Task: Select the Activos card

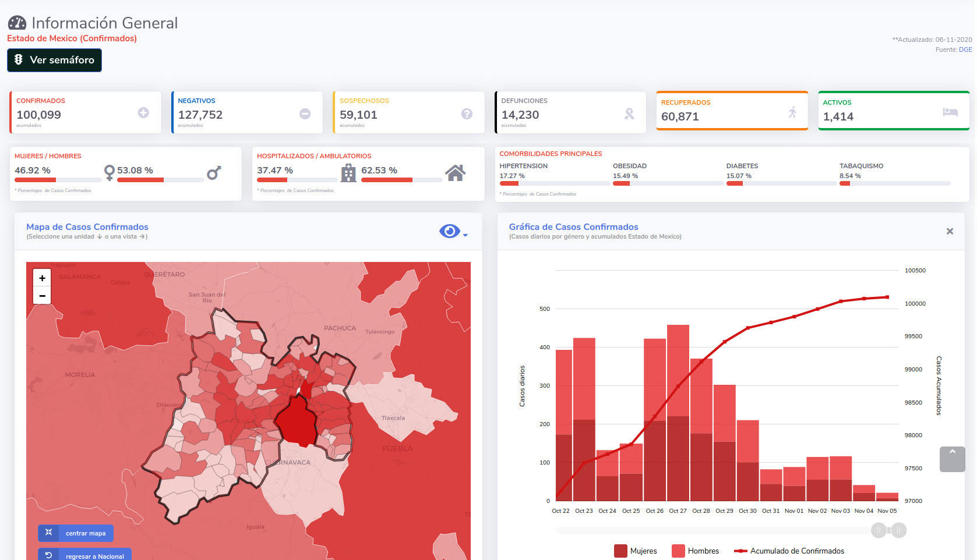Action: click(x=894, y=111)
